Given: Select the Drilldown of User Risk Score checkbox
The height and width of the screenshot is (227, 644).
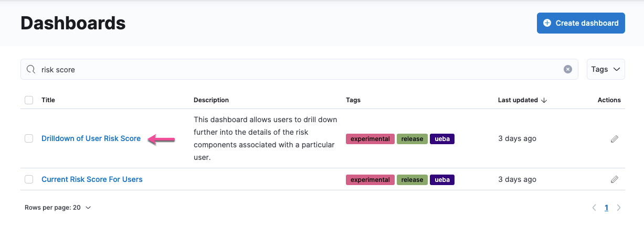Looking at the screenshot, I should pyautogui.click(x=29, y=139).
